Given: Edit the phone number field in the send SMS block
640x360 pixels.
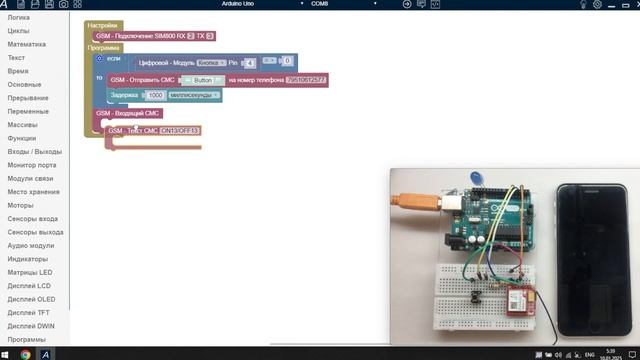Looking at the screenshot, I should [306, 80].
